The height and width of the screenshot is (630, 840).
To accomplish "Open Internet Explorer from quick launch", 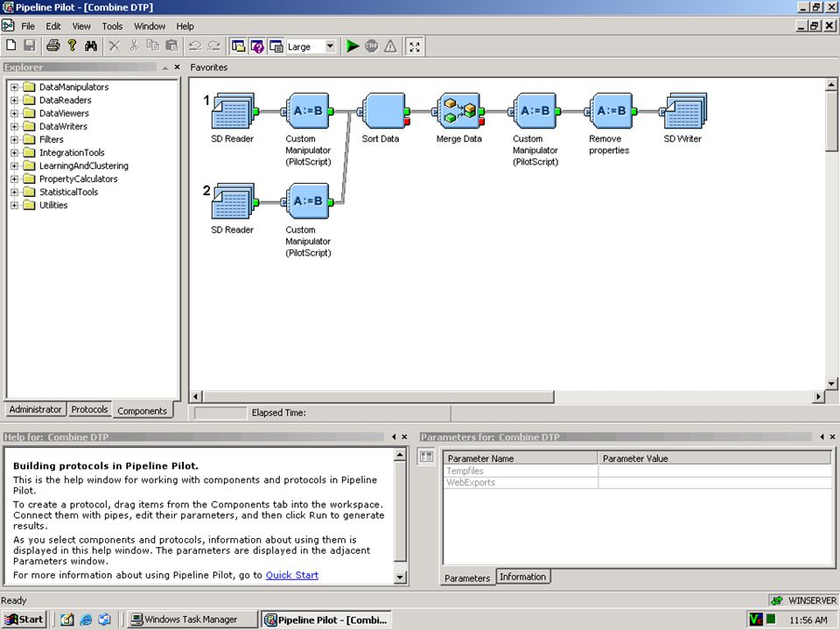I will click(x=86, y=619).
